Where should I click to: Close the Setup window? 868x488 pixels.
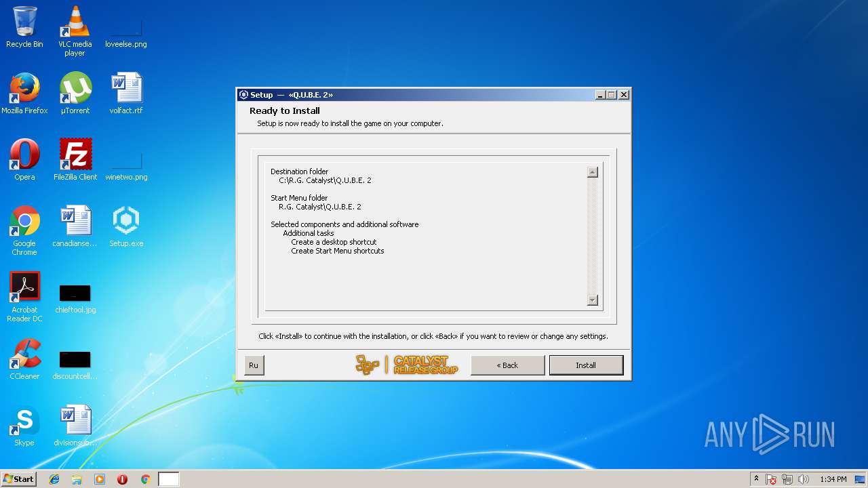point(624,95)
